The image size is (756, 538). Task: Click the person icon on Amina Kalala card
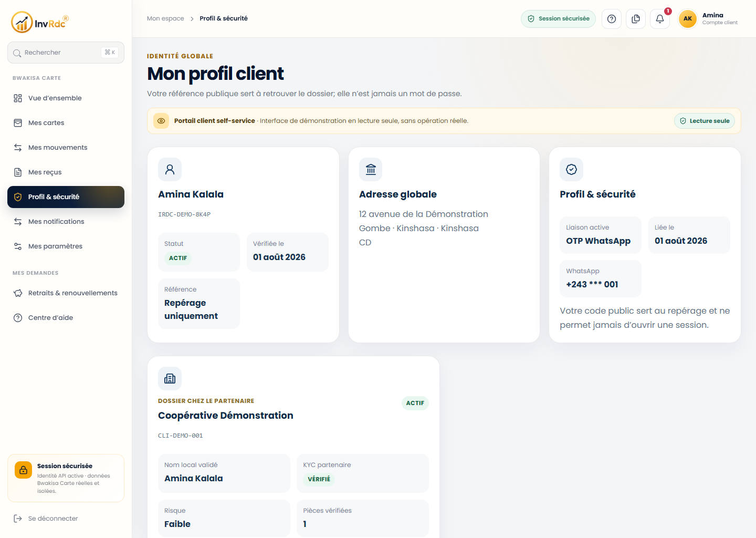tap(170, 169)
